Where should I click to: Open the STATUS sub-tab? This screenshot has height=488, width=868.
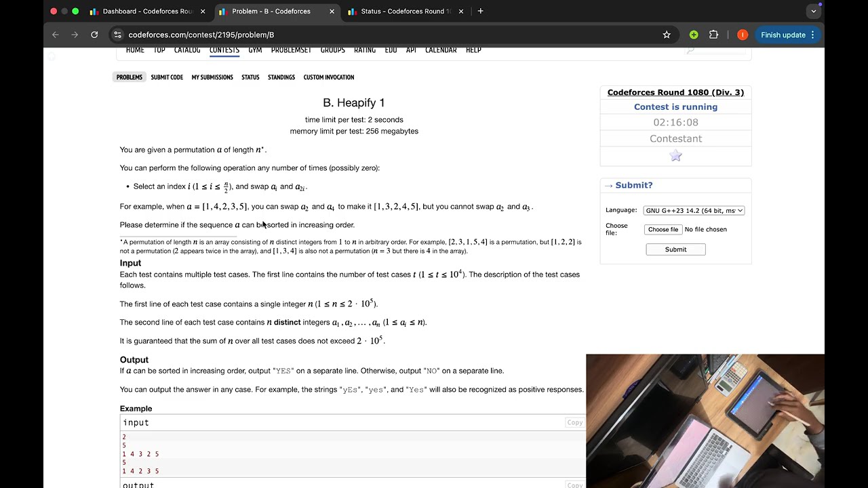250,77
